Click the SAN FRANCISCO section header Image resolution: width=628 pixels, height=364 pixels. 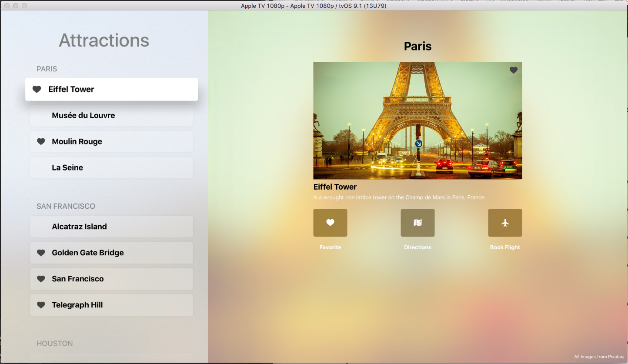pos(66,206)
